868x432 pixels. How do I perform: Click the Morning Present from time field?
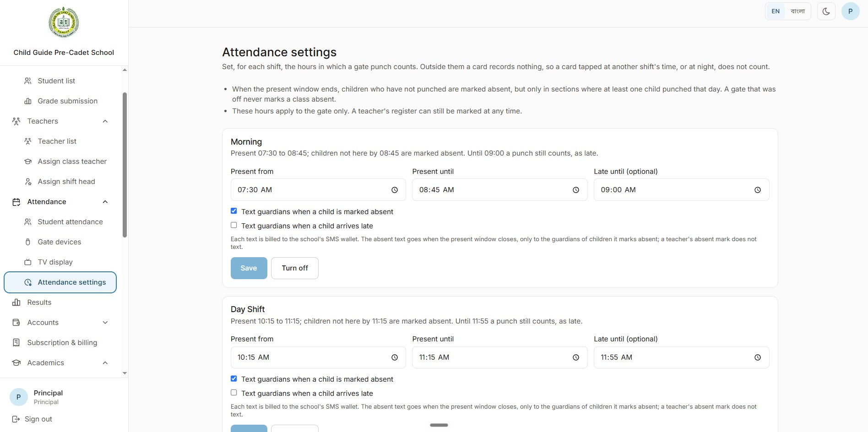point(318,190)
